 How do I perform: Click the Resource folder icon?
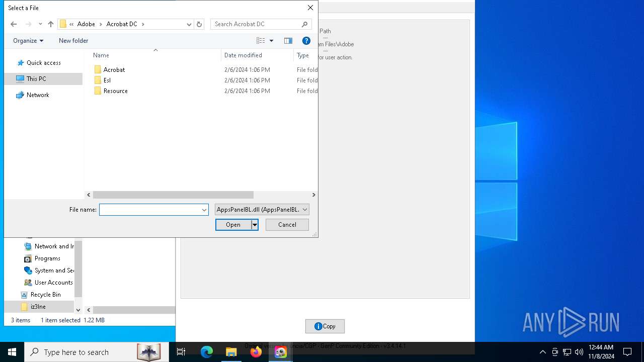pos(98,91)
